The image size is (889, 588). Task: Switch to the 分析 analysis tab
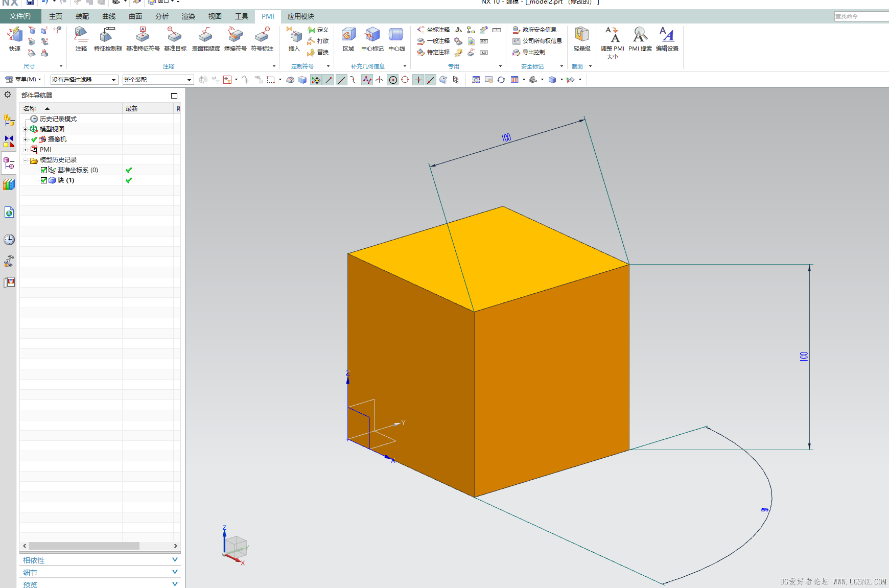pyautogui.click(x=162, y=16)
